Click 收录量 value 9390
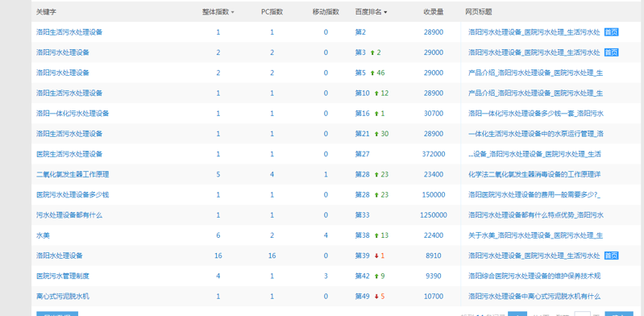This screenshot has width=644, height=316. pyautogui.click(x=434, y=276)
